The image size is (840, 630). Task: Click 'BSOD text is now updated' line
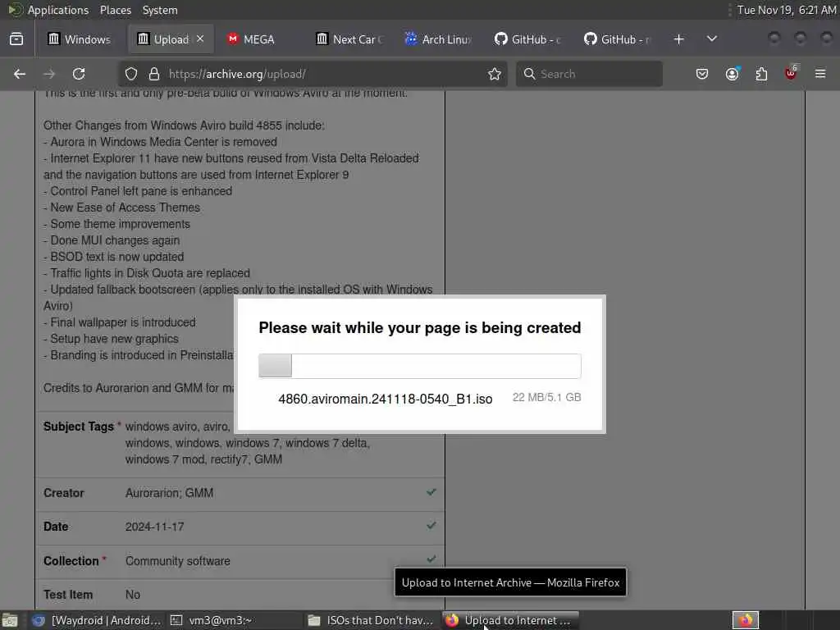pyautogui.click(x=114, y=257)
